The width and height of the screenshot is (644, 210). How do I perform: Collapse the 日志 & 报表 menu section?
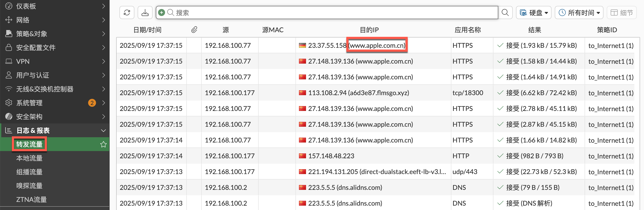pos(103,130)
